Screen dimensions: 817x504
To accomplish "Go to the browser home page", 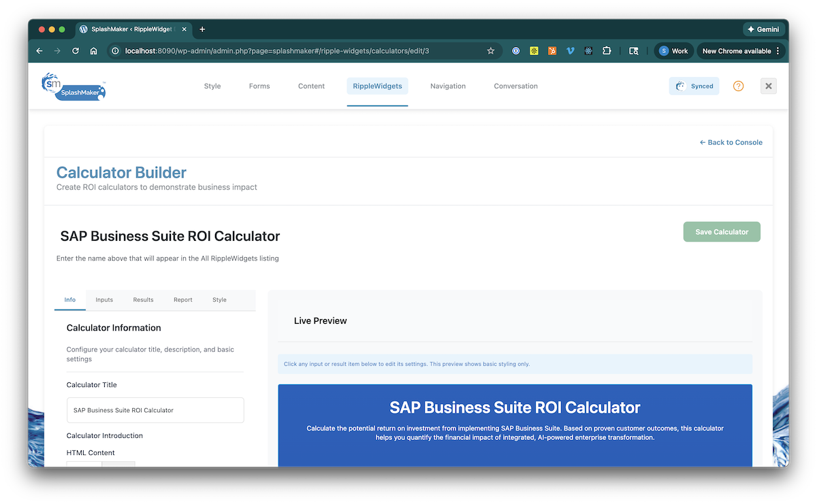I will [x=94, y=51].
